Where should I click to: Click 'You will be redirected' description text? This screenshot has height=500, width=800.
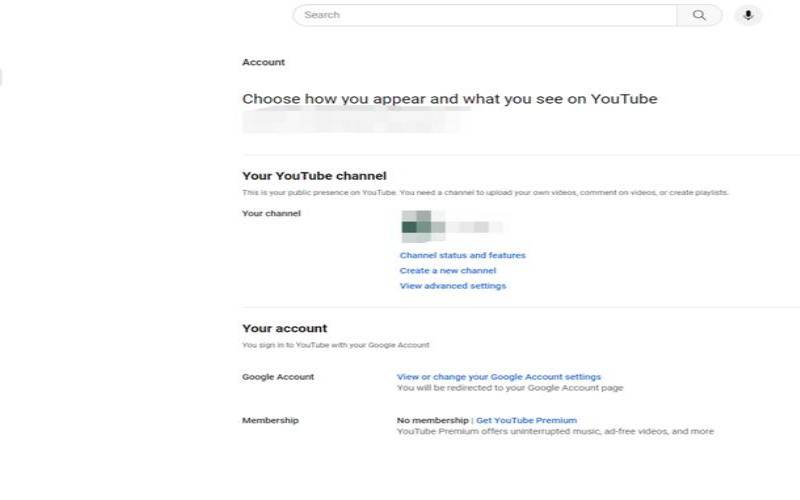tap(510, 388)
